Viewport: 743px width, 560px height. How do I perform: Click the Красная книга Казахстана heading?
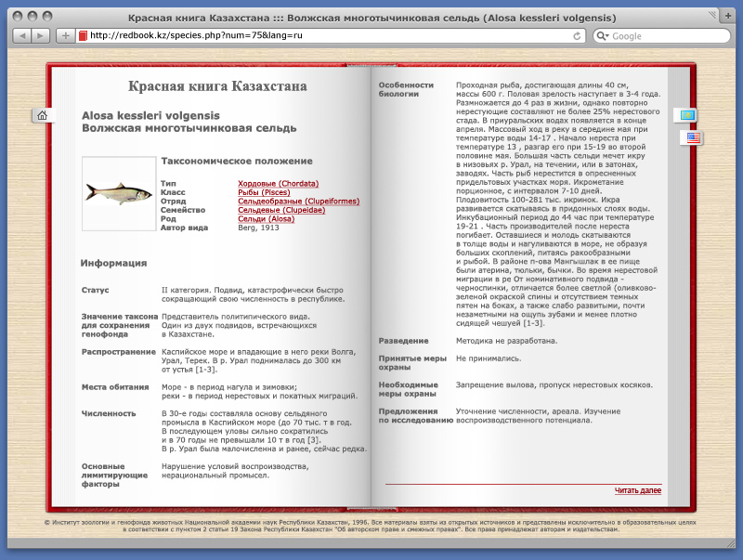pos(217,86)
